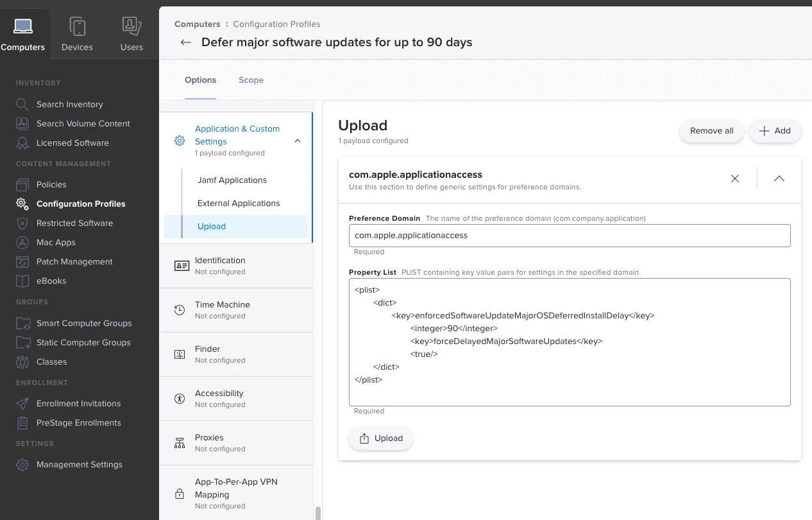Open the Finder payload section
The height and width of the screenshot is (520, 812).
pos(236,354)
